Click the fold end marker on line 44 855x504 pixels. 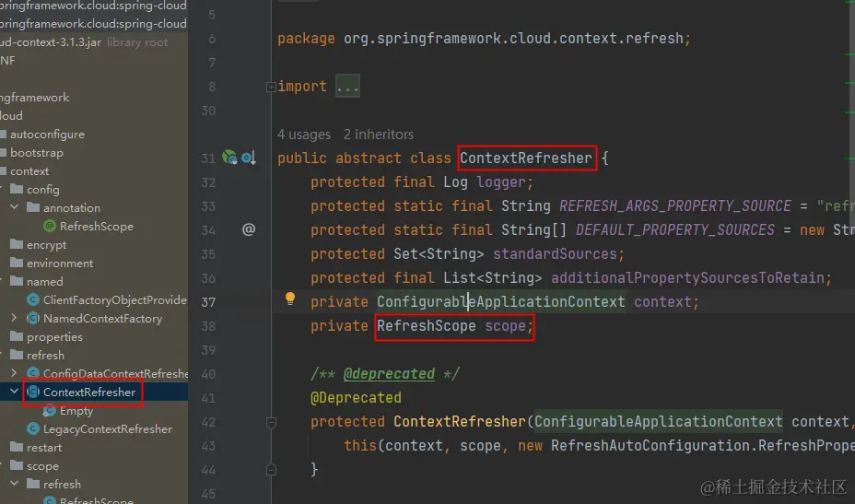(x=271, y=470)
